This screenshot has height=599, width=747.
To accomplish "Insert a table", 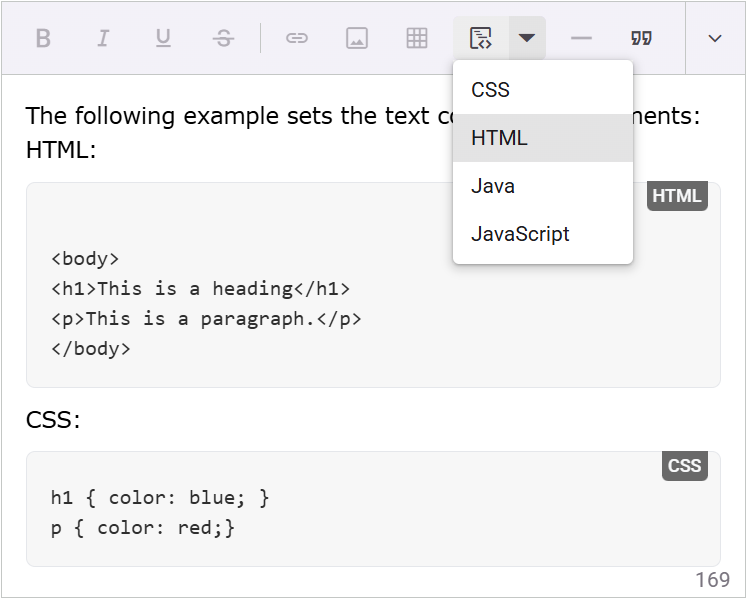I will point(417,38).
